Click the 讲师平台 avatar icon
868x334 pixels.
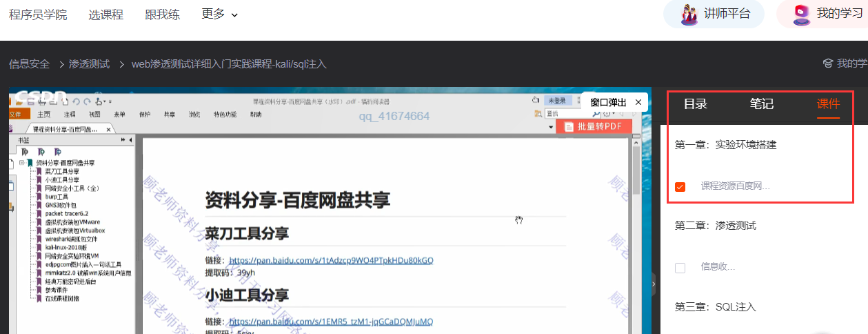pos(689,14)
